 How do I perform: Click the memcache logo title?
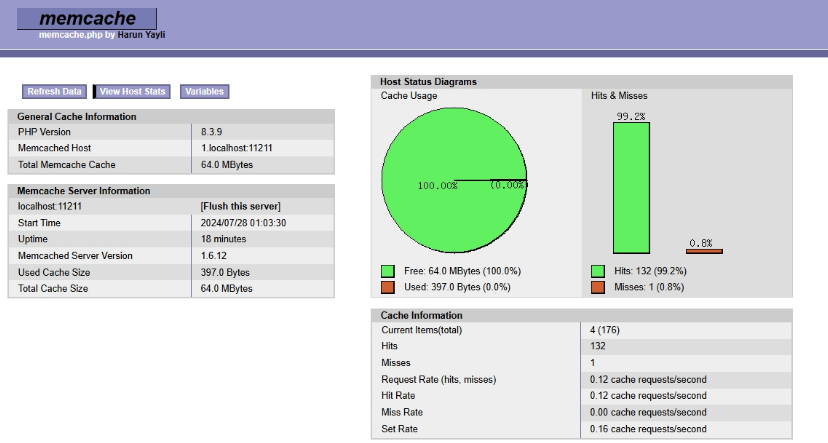click(87, 18)
